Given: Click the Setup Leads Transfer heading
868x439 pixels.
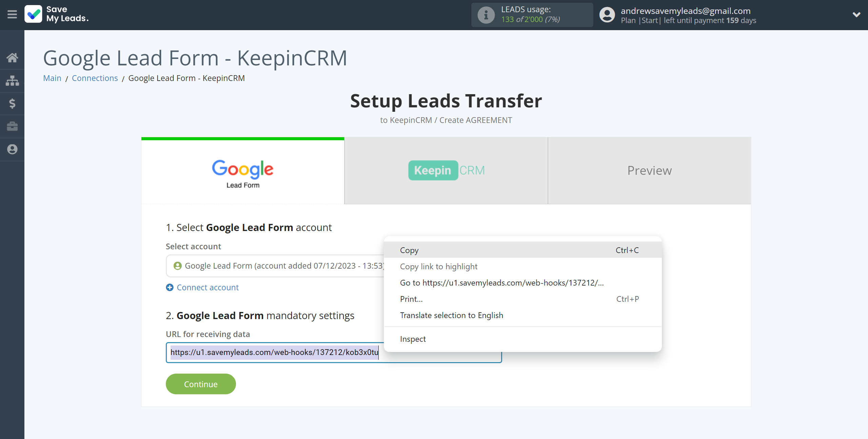Looking at the screenshot, I should [x=446, y=101].
